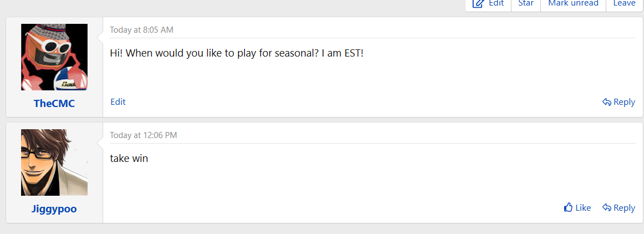644x234 pixels.
Task: Click the reply arrow icon in TheCMC's message
Action: [607, 102]
